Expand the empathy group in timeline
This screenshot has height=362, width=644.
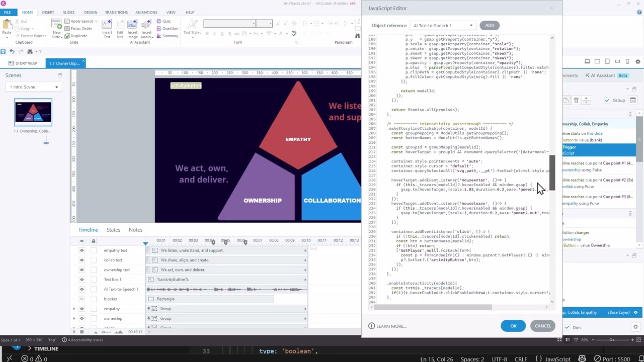(74, 309)
